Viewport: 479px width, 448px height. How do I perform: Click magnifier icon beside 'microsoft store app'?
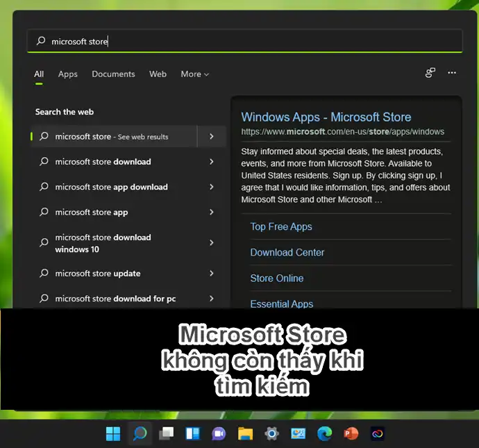(44, 212)
